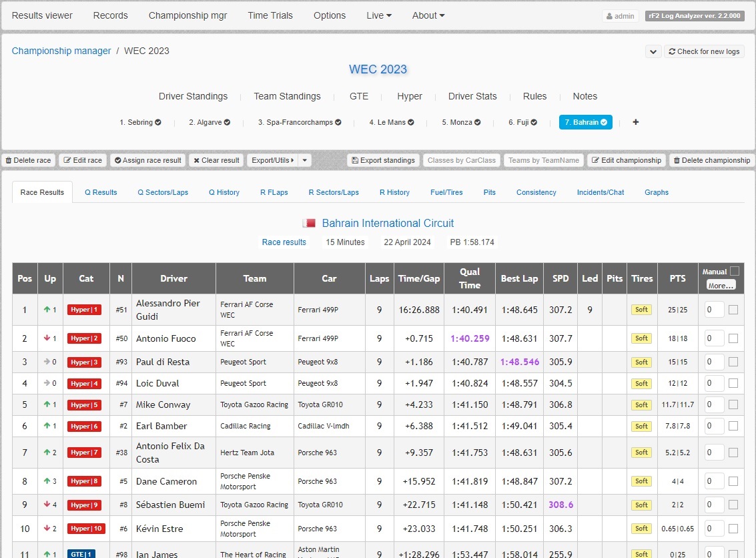Tick the checkbox in Antonio Fuoco's row
Viewport: 756px width, 558px height.
[733, 338]
